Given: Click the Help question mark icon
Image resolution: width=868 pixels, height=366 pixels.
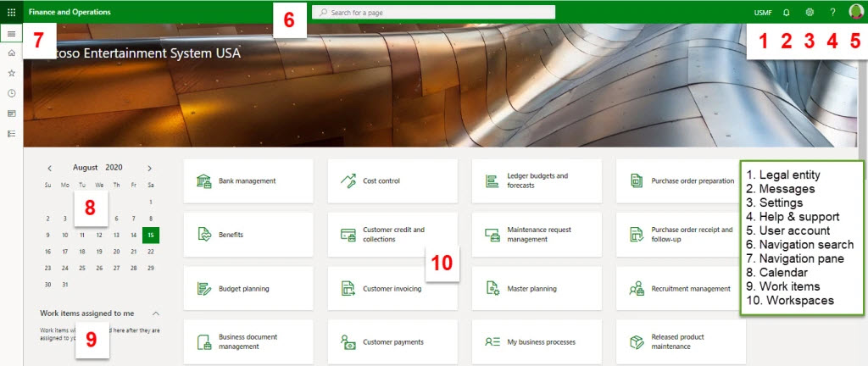Looking at the screenshot, I should (832, 13).
